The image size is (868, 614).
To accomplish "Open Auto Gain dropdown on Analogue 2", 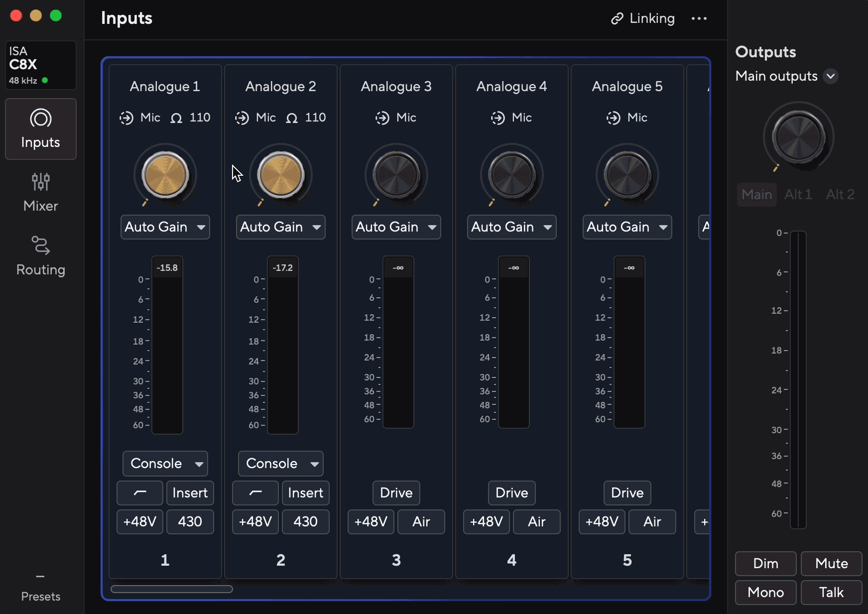I will pyautogui.click(x=281, y=227).
